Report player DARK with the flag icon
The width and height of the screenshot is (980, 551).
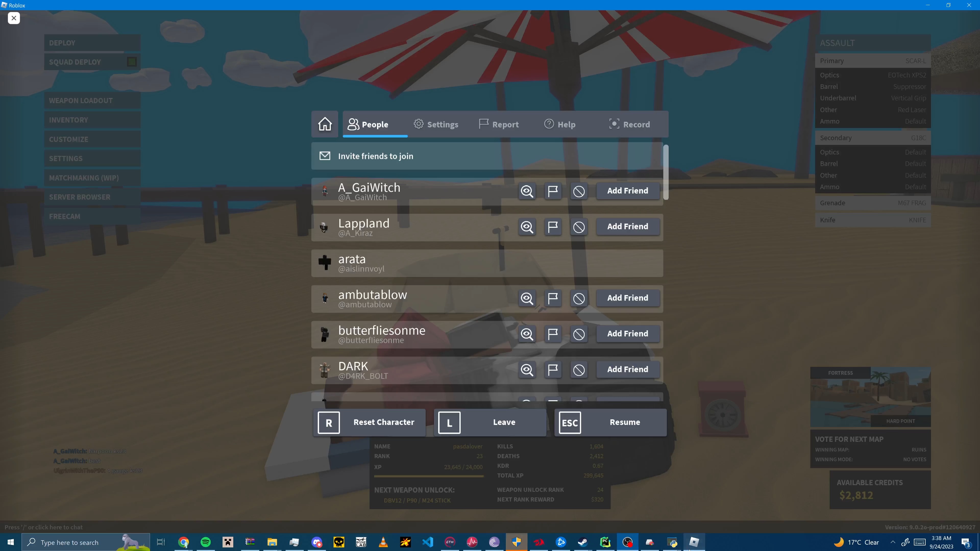pyautogui.click(x=553, y=370)
